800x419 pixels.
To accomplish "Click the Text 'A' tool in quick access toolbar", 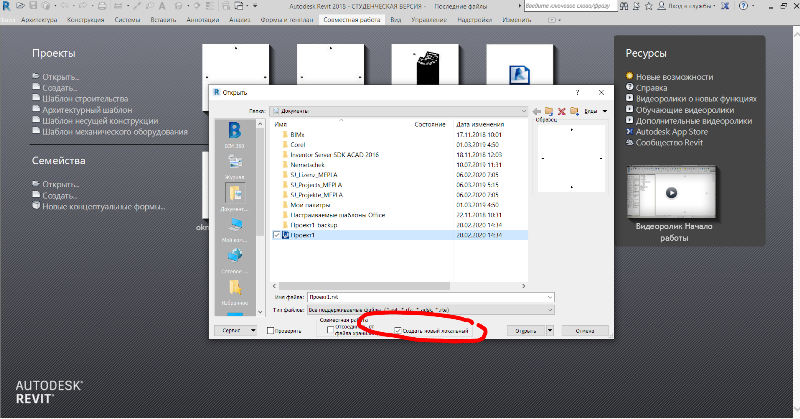I will tap(162, 6).
